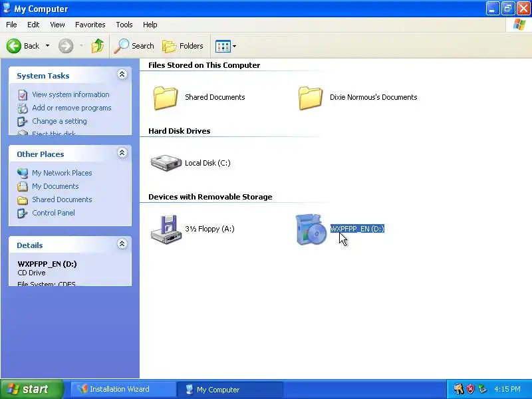Select the Local Disk (C:) drive icon
The image size is (532, 399).
click(x=166, y=163)
